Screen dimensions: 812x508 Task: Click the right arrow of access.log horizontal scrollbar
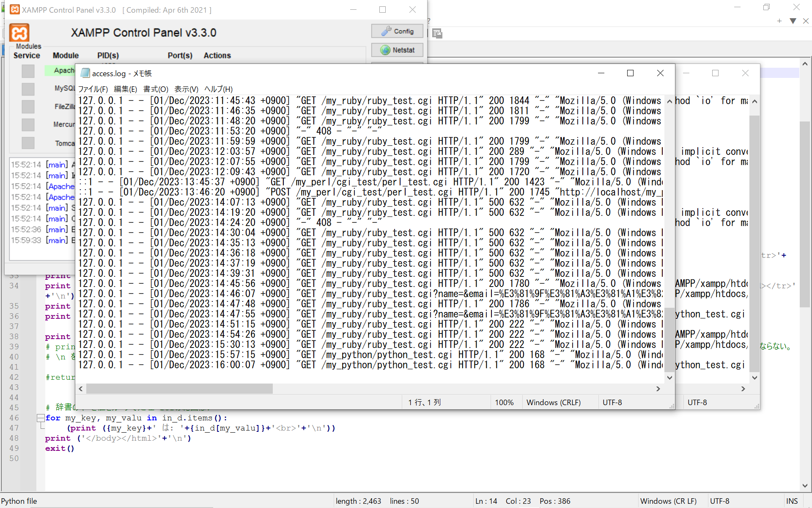658,389
